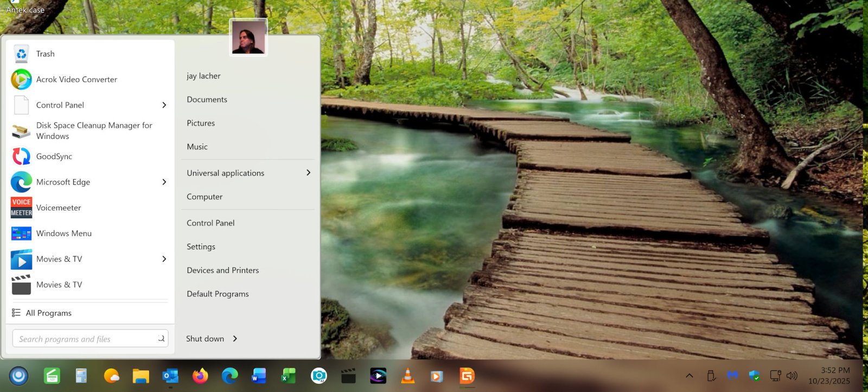Click the Search programs and files box
This screenshot has width=868, height=392.
point(86,339)
